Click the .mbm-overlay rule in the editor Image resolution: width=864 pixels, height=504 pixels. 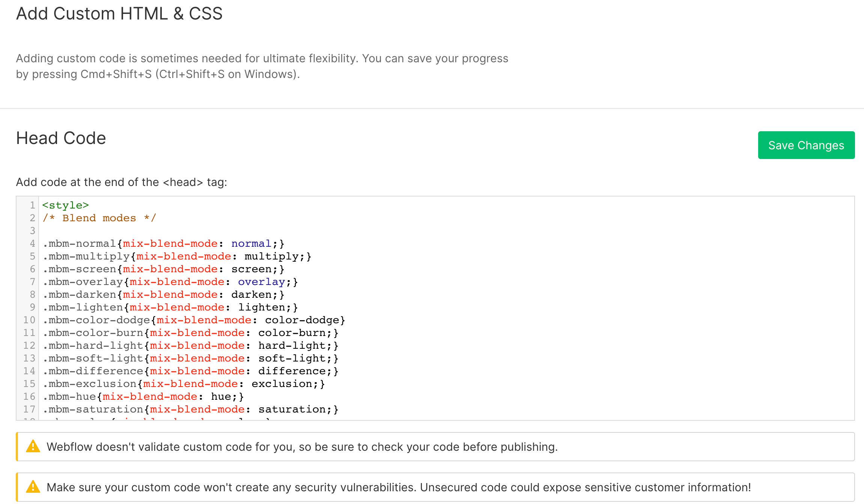point(169,282)
